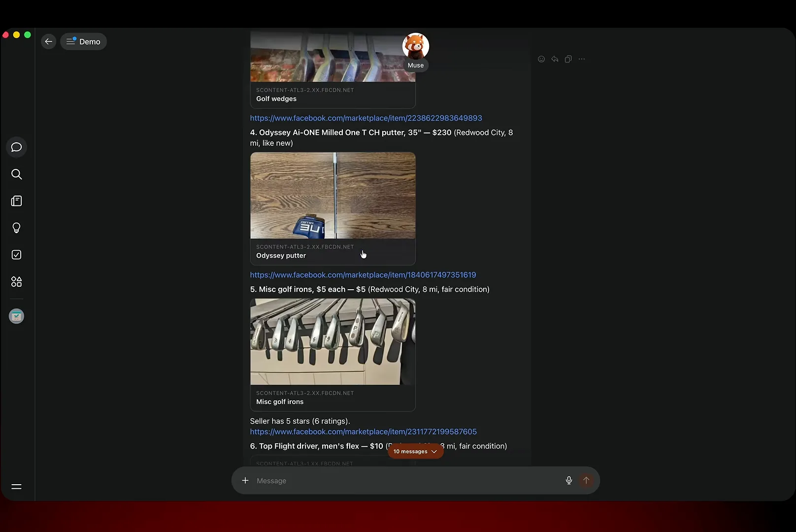Click the Muse red panda avatar
796x532 pixels.
tap(416, 47)
